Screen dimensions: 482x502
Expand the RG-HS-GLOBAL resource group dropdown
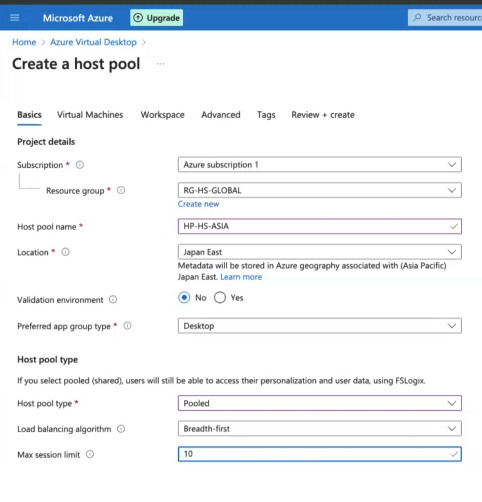pos(320,190)
